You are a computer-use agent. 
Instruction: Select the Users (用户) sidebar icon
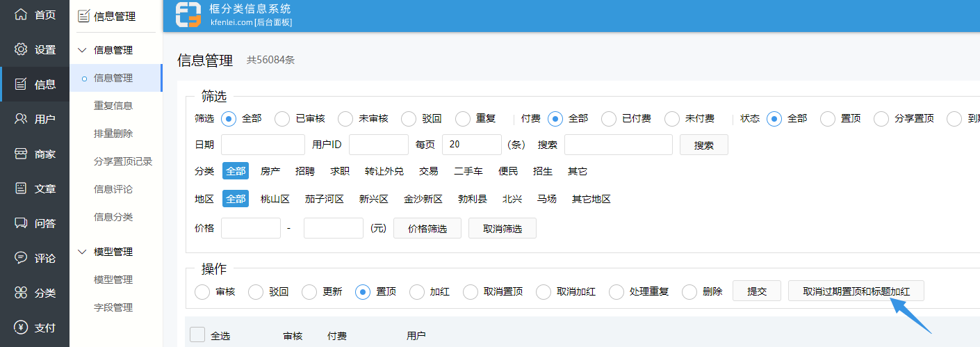[x=21, y=119]
